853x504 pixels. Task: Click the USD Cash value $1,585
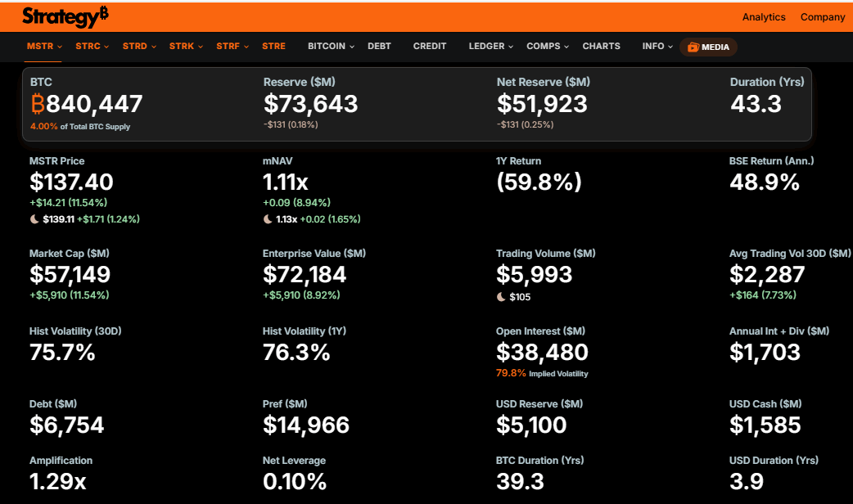[765, 425]
